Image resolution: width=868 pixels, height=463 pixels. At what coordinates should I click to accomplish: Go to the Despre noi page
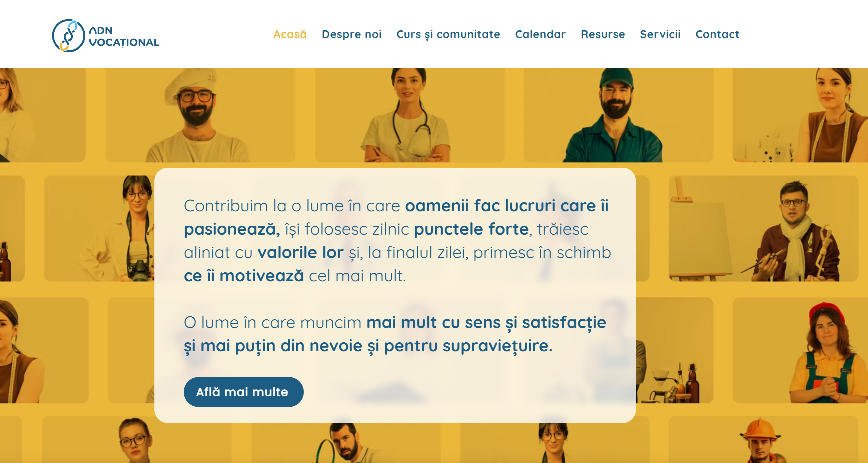[351, 34]
